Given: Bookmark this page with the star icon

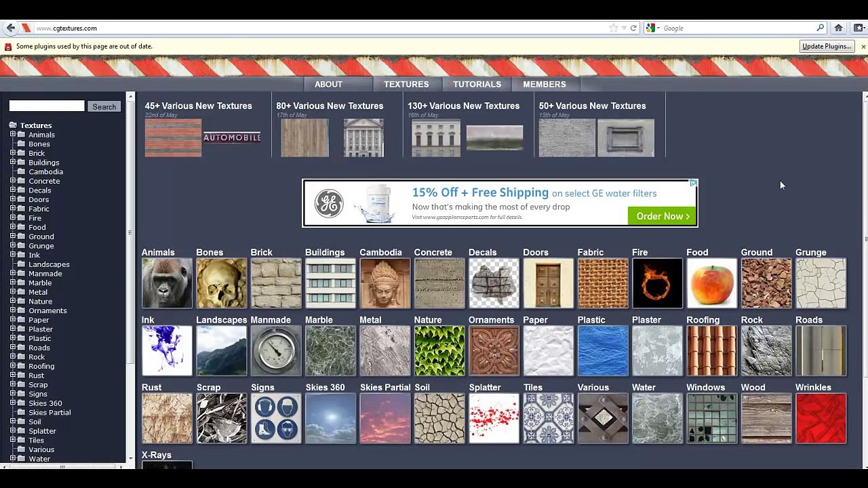Looking at the screenshot, I should point(613,28).
